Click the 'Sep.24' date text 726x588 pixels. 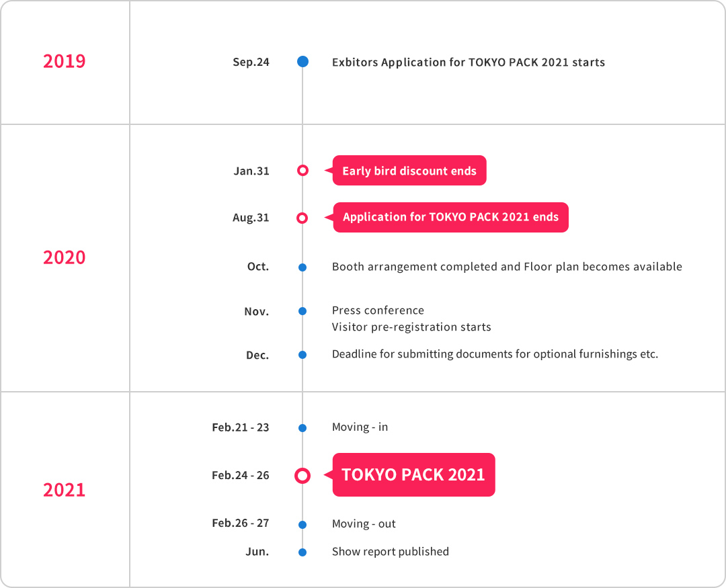[251, 62]
